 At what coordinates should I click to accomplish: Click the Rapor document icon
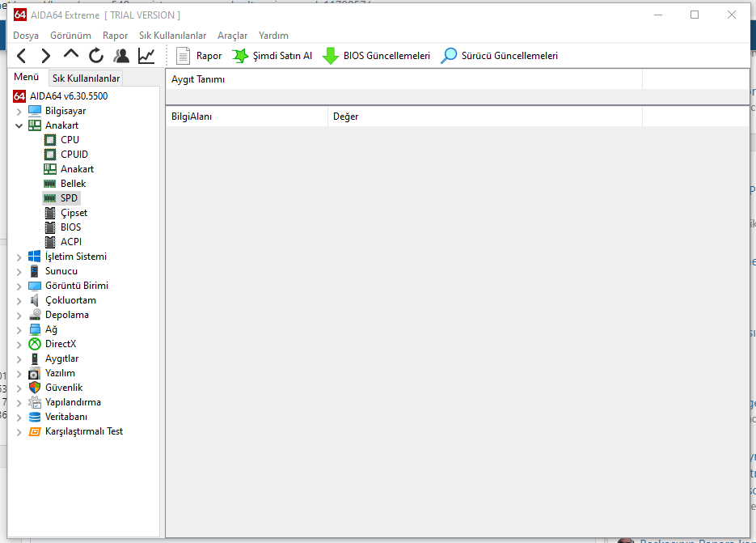[x=183, y=56]
